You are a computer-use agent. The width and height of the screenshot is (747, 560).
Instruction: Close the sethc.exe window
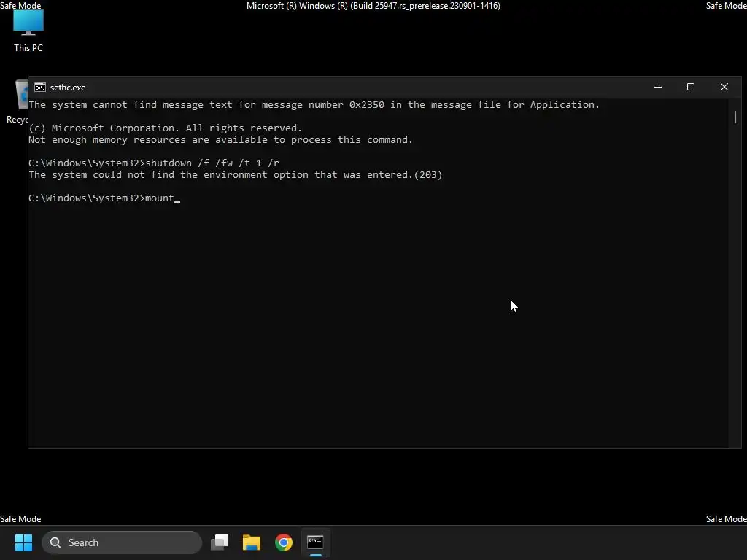point(724,87)
